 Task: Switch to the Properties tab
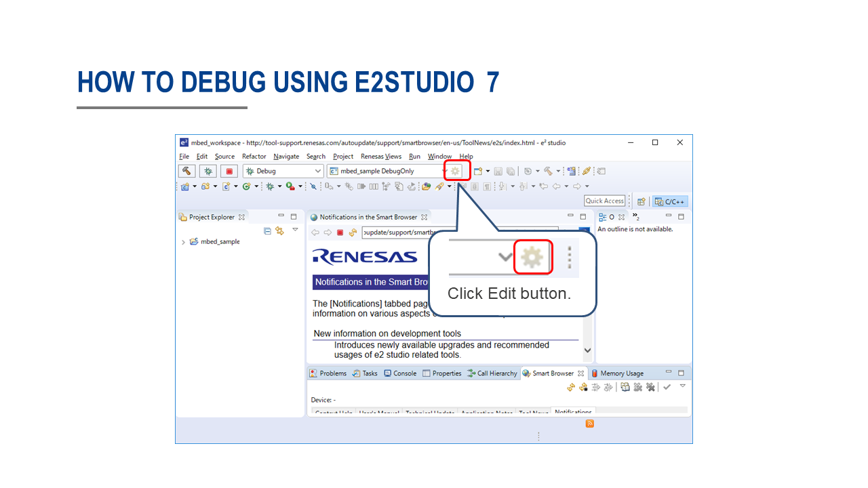pyautogui.click(x=441, y=373)
